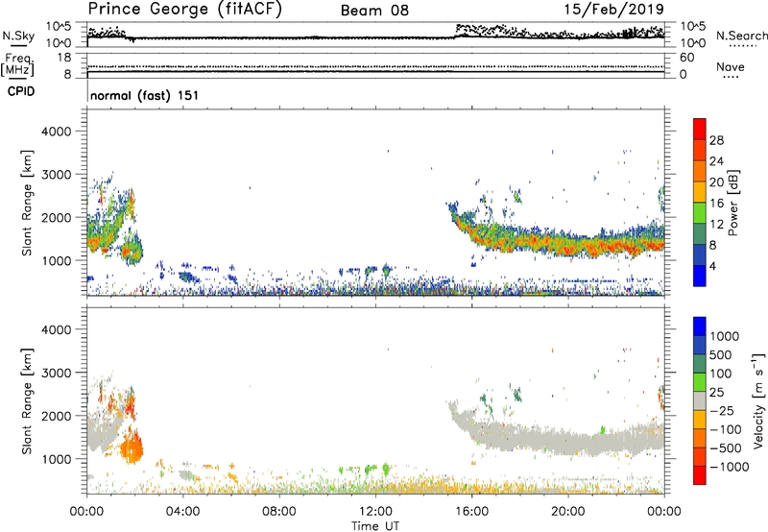Click the "N.Search" legend label
768x532 pixels.
click(x=741, y=36)
